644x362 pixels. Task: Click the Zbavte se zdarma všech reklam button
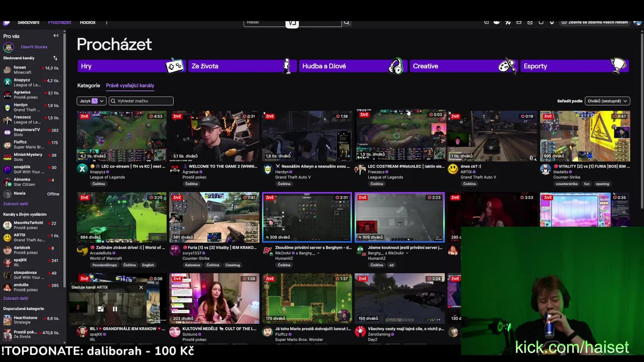595,22
